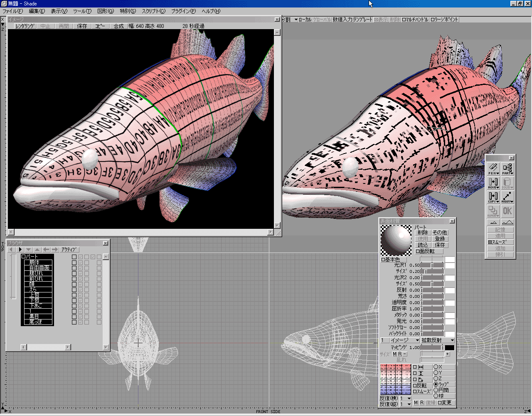532x416 pixels.
Task: Click browser first left-triangle navigation icon
Action: tap(11, 250)
